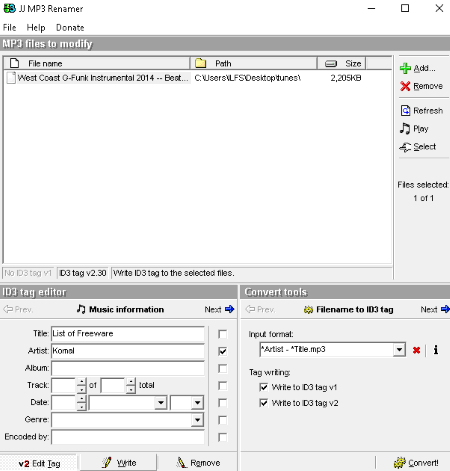This screenshot has width=450, height=471.
Task: Click the ID3 tag v2.30 status entry
Action: [83, 273]
